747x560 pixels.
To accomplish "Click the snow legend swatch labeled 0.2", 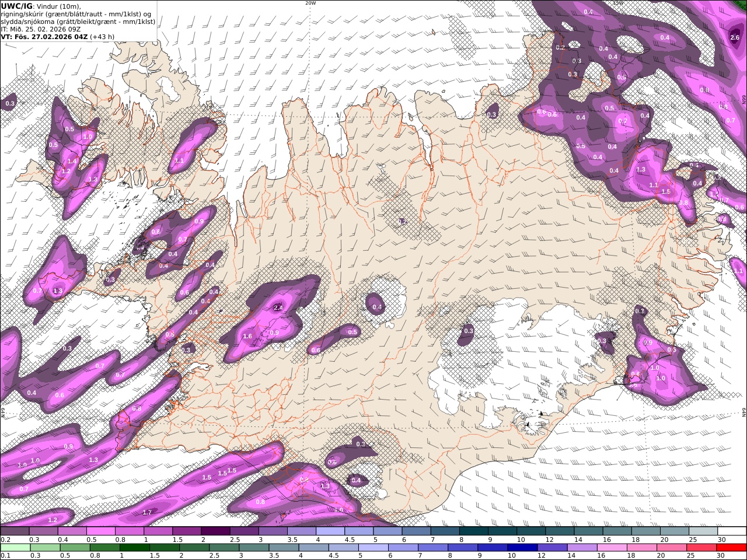I will coord(15,531).
